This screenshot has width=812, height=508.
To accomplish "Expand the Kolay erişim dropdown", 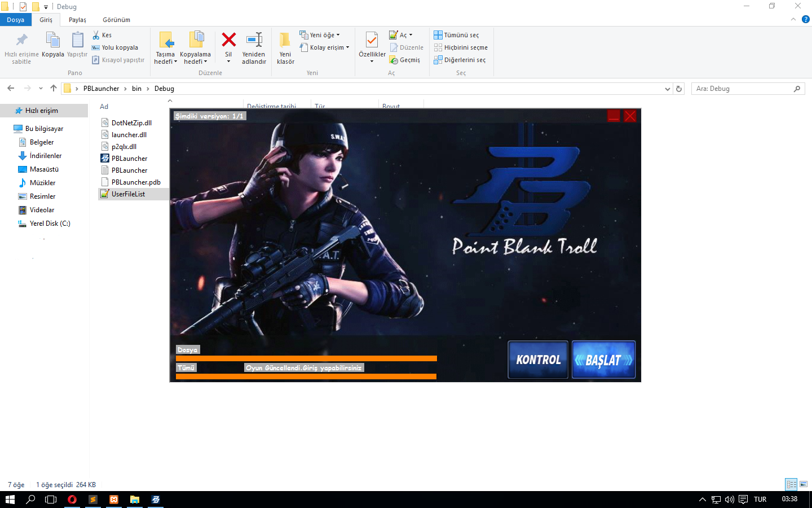I will pos(347,47).
